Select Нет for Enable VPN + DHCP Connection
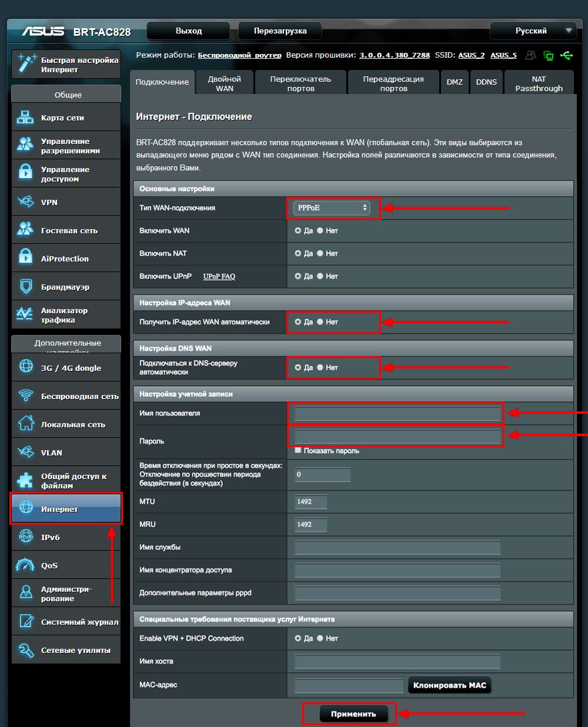 [x=320, y=638]
